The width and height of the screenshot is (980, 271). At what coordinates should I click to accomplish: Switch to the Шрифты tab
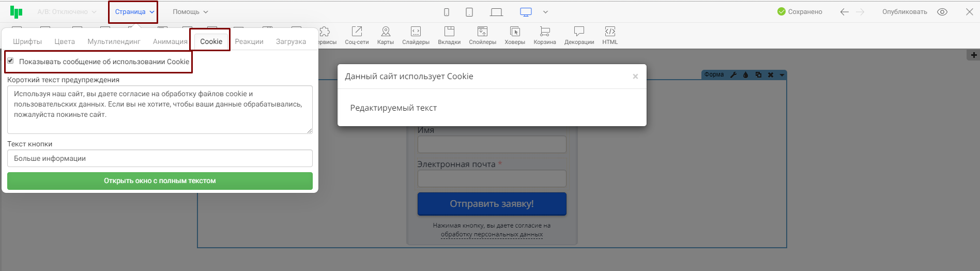click(27, 41)
